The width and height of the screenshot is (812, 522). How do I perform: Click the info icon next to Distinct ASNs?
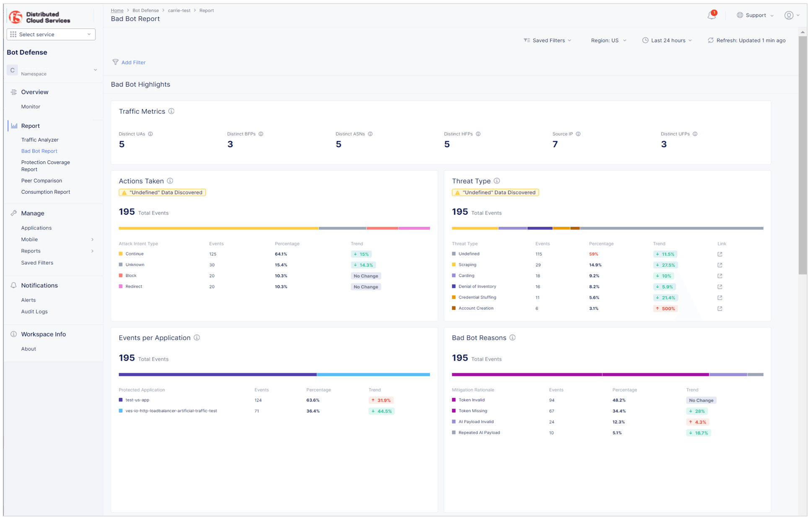(370, 134)
